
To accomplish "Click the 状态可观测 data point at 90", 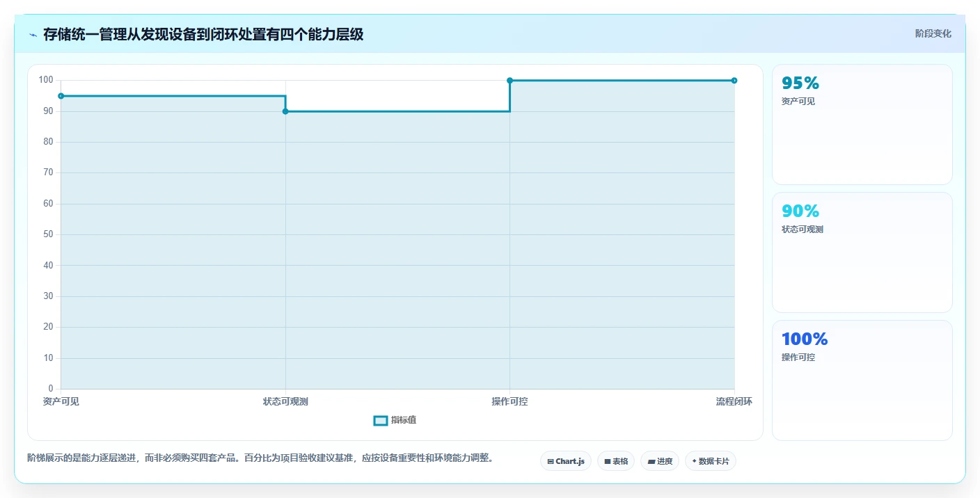I will pyautogui.click(x=285, y=111).
